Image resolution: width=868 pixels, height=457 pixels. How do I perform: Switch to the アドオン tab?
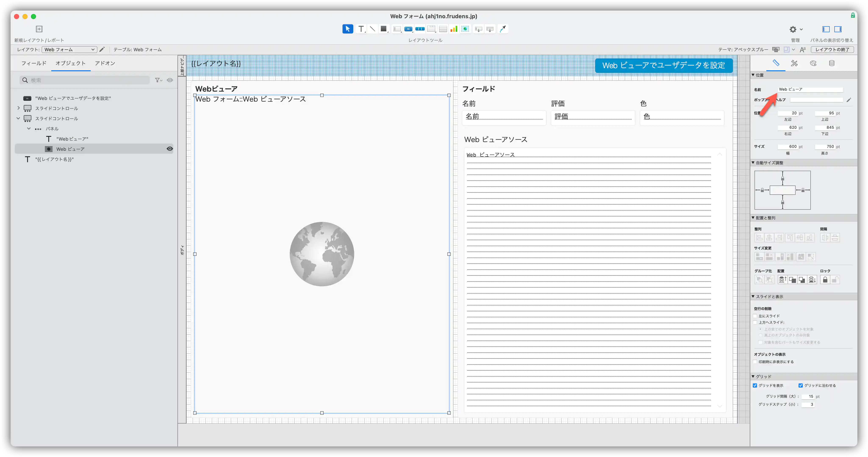(x=105, y=63)
